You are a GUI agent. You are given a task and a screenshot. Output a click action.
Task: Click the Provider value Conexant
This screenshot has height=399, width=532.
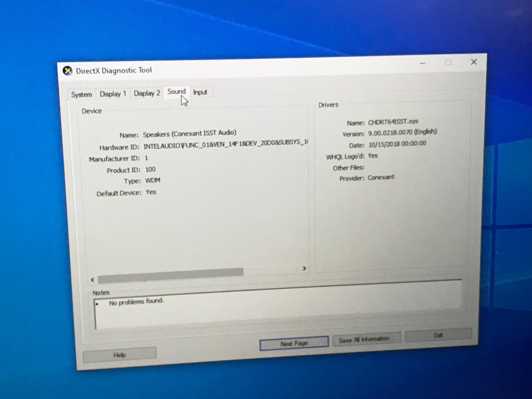381,177
